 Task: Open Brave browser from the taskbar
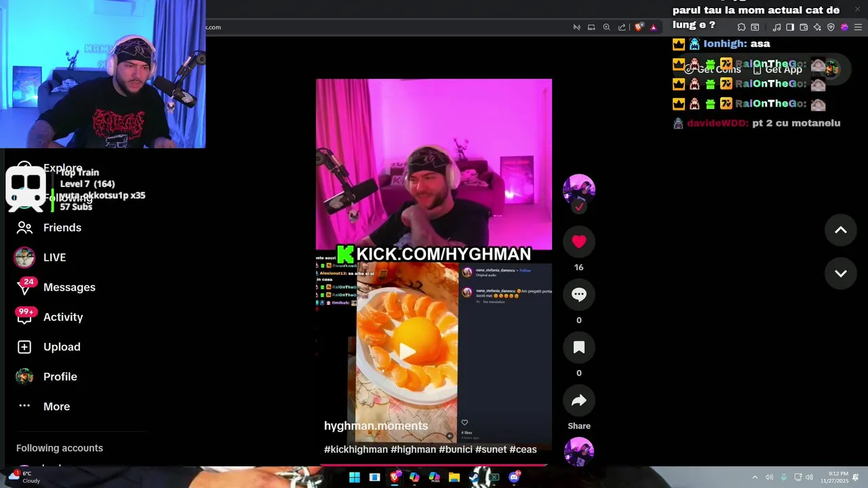pos(395,477)
